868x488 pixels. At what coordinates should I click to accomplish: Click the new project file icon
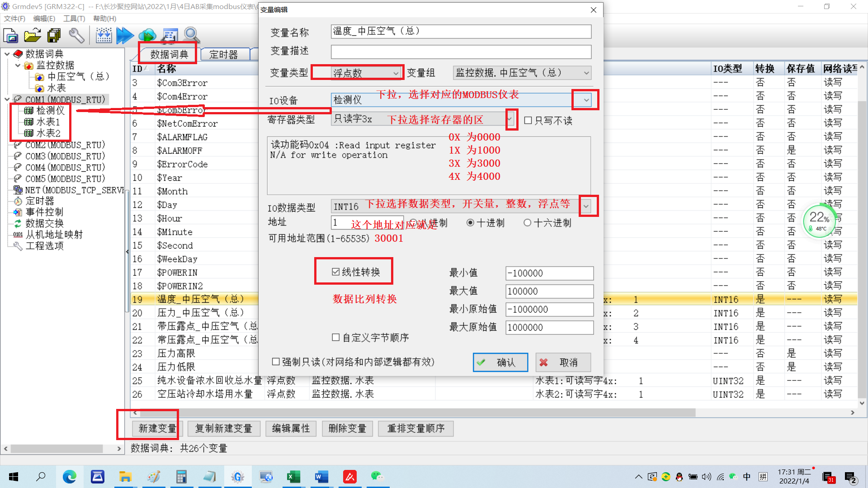coord(11,35)
